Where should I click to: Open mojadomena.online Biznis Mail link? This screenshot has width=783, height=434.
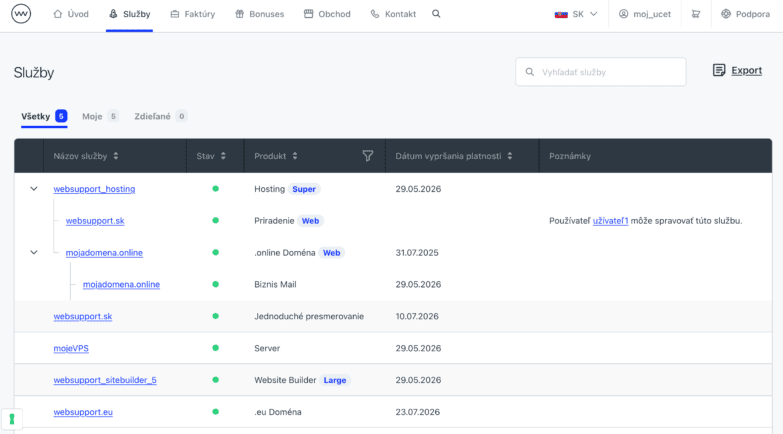coord(121,285)
